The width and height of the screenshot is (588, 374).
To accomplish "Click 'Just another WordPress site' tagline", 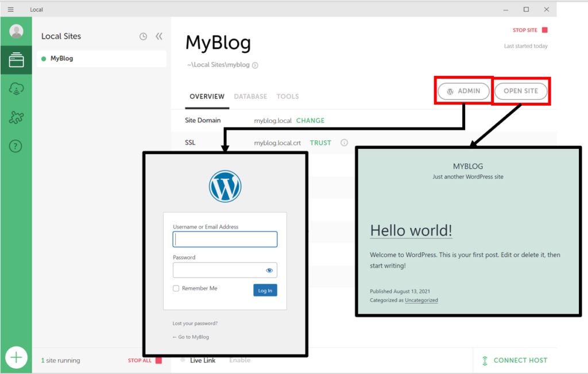I will [x=468, y=177].
